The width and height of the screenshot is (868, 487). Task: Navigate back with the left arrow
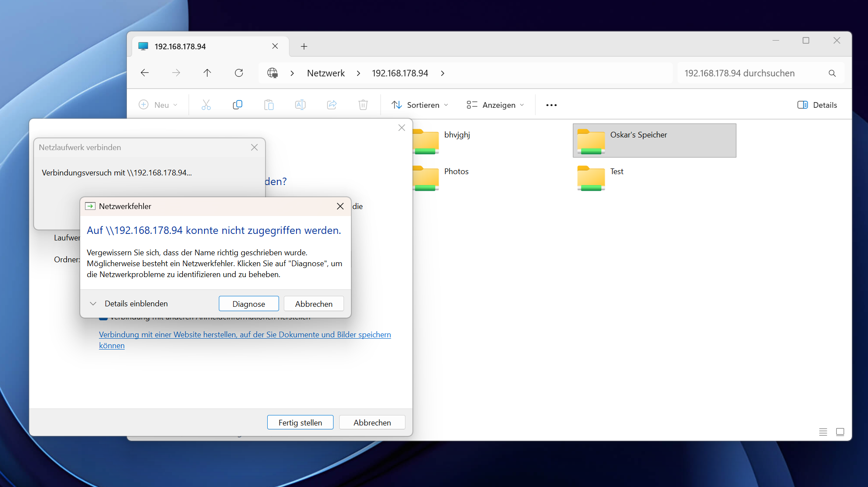145,73
